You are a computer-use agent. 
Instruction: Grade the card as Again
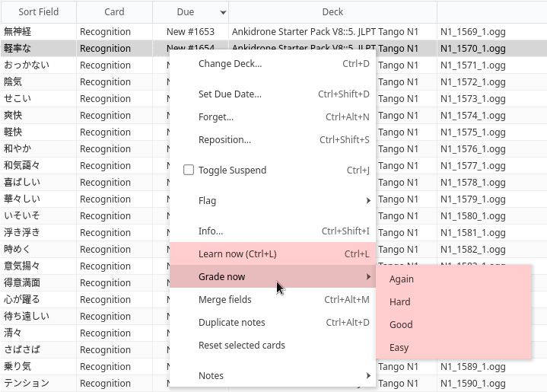point(402,279)
